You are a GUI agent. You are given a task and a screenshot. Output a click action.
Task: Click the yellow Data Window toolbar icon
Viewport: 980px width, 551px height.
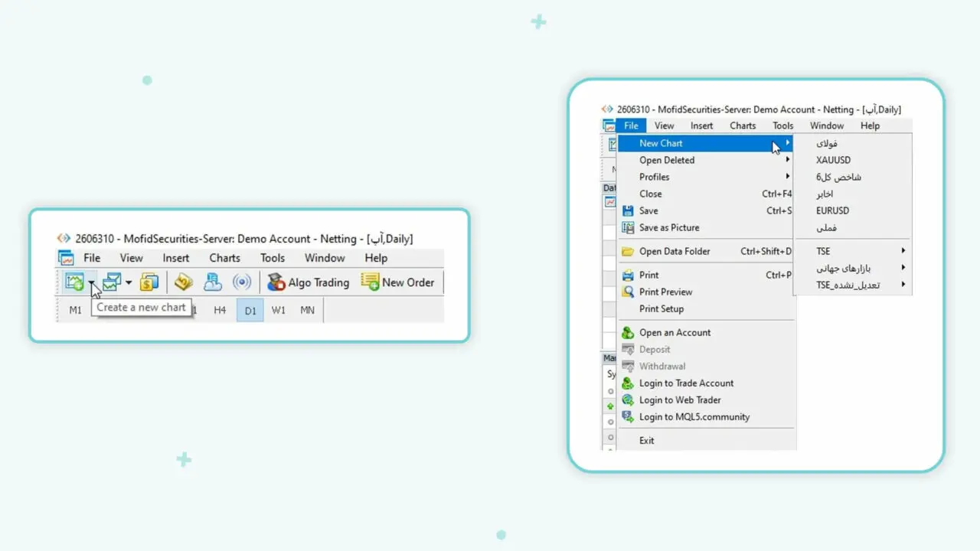[x=184, y=282]
